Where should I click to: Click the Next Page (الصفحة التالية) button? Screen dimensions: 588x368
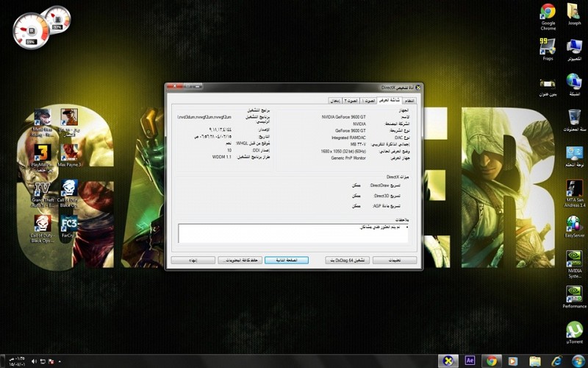pyautogui.click(x=287, y=261)
